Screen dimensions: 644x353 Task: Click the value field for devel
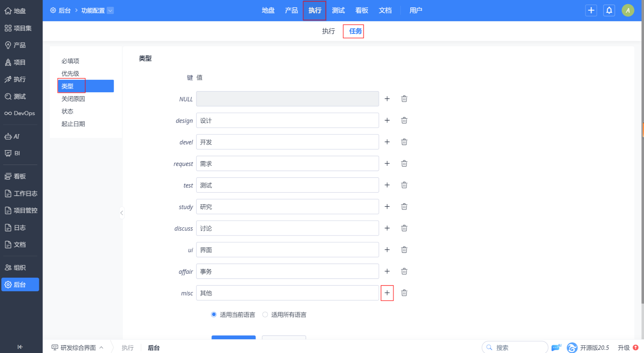287,142
